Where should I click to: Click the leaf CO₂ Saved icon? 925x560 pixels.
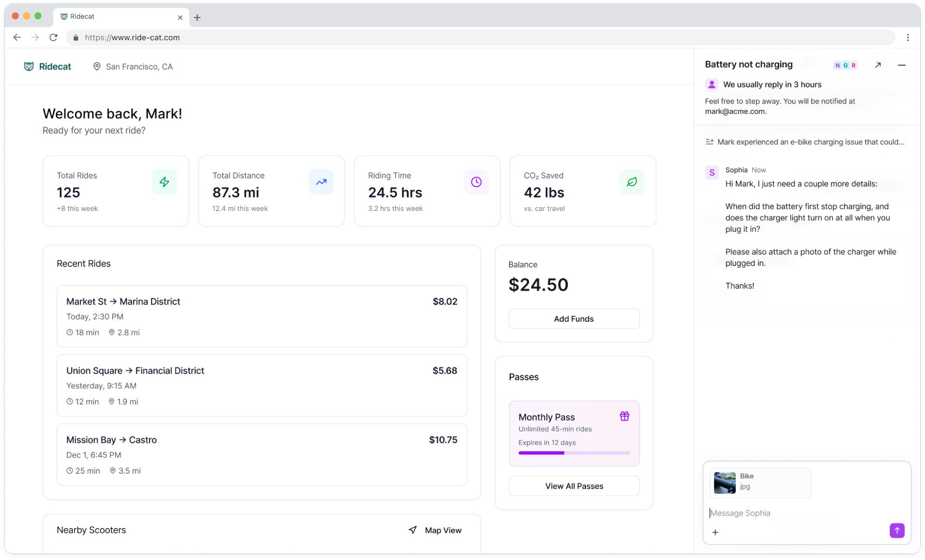pyautogui.click(x=632, y=182)
